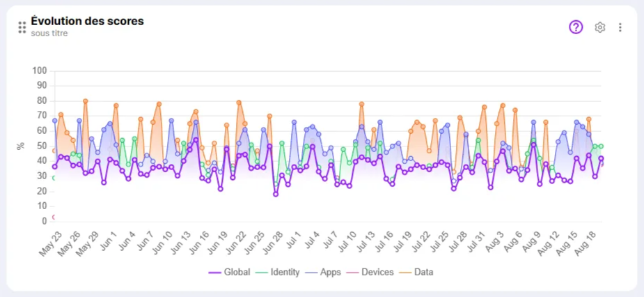
Task: Toggle the Global series in the legend
Action: (x=237, y=272)
